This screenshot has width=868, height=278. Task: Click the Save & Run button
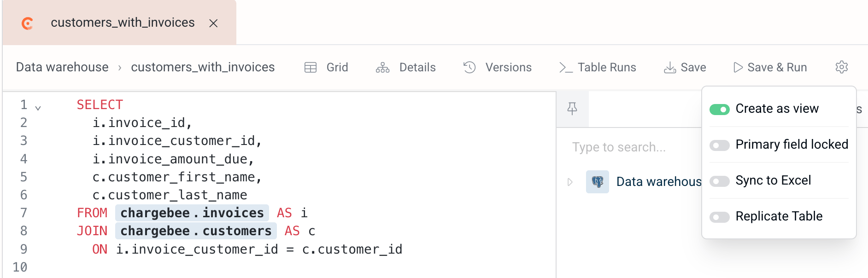tap(770, 68)
